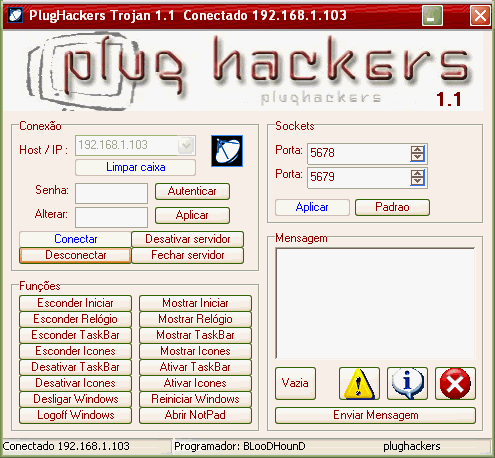Select the yellow warning message icon
This screenshot has width=495, height=458.
359,383
